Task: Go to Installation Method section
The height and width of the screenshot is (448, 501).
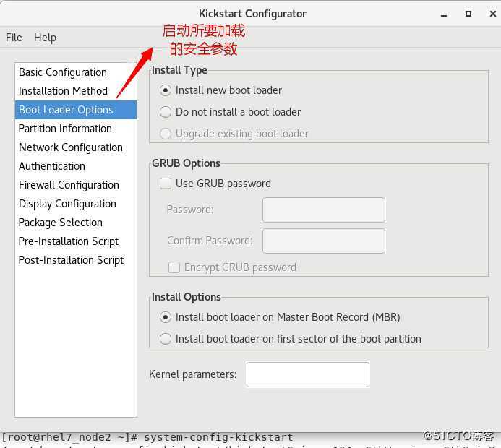Action: point(76,91)
